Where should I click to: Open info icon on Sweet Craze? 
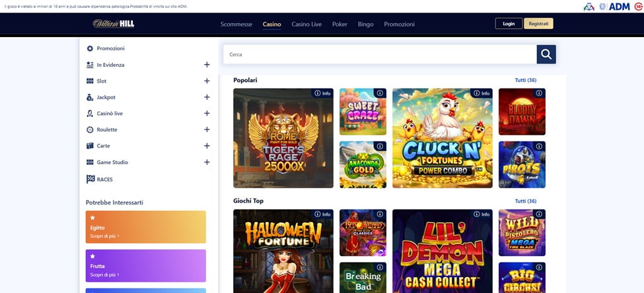[380, 93]
